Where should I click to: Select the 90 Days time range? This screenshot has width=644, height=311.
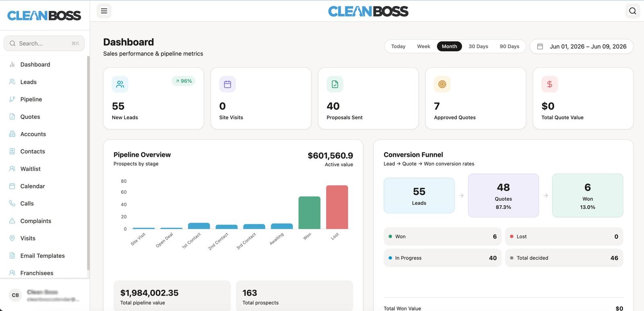coord(510,46)
